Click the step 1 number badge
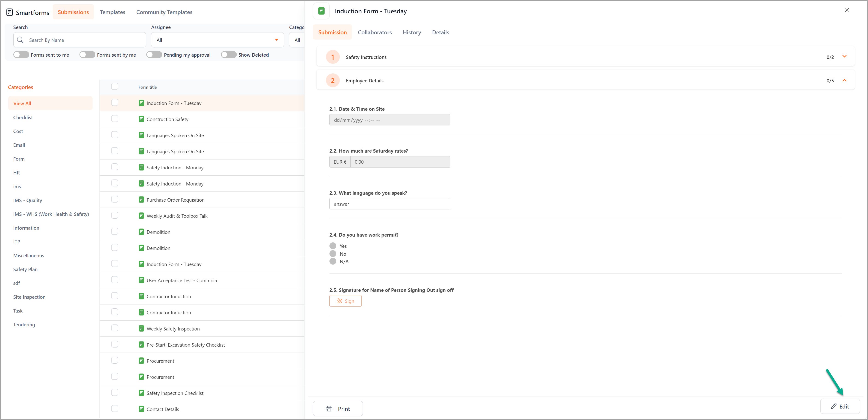This screenshot has height=420, width=868. 333,57
